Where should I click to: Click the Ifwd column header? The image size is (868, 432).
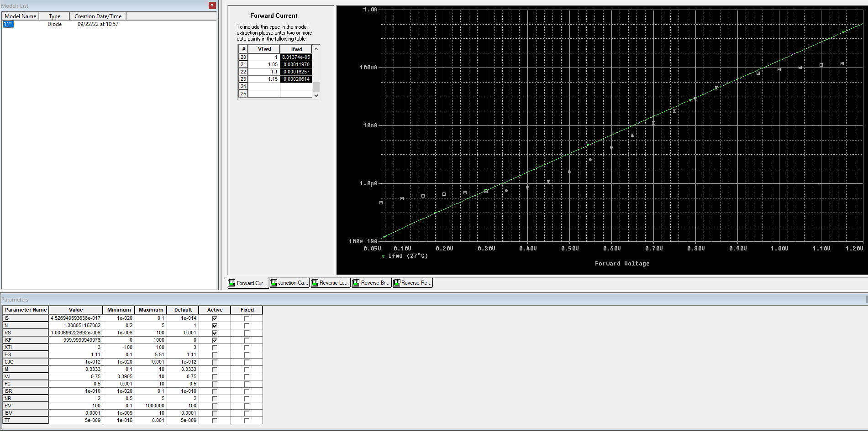296,49
